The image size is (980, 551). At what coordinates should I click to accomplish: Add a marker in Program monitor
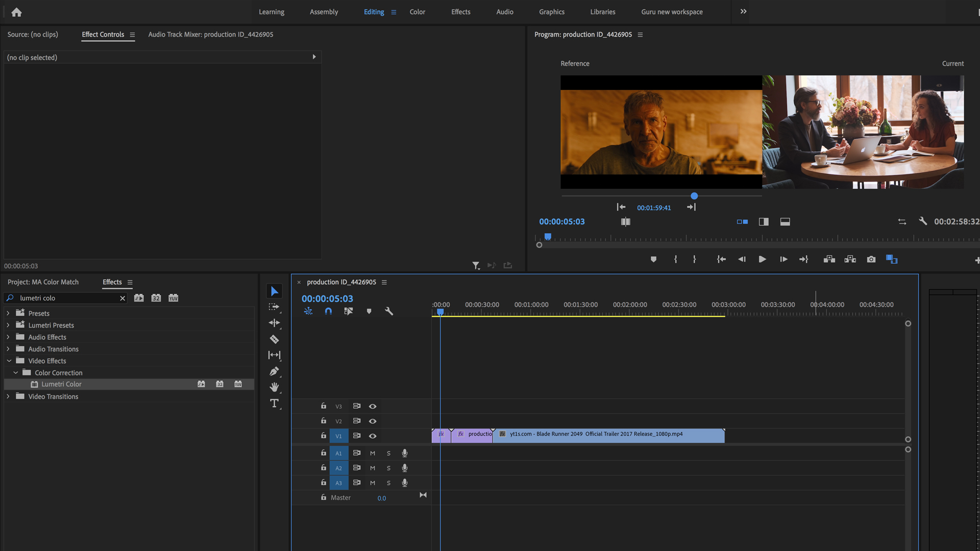click(653, 259)
